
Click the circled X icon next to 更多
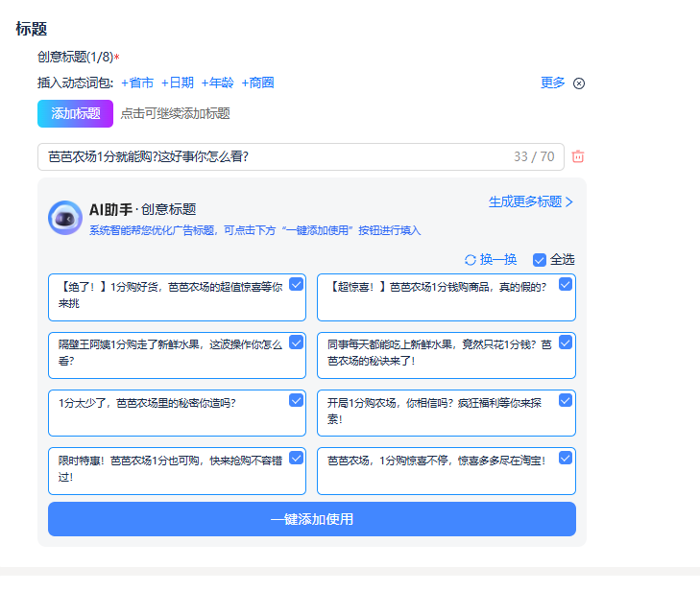(x=579, y=83)
